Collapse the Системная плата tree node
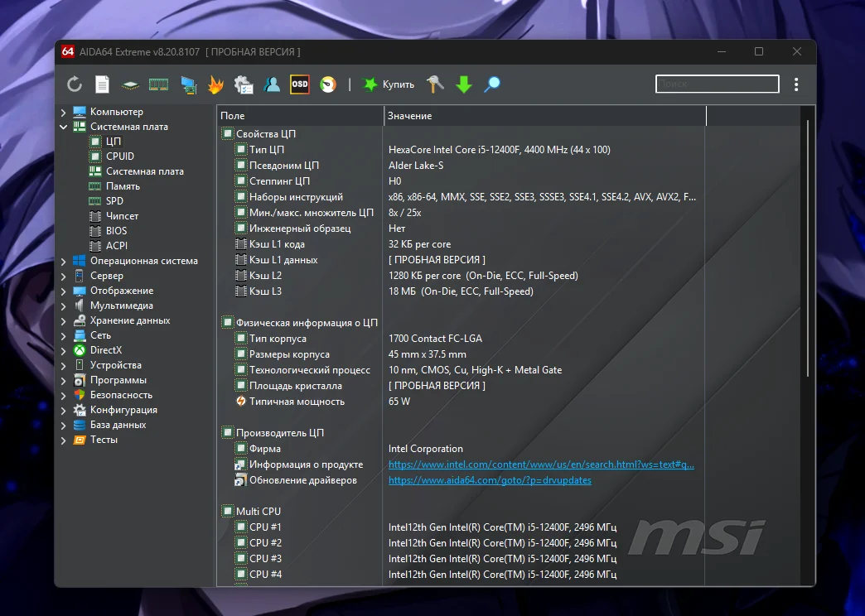Viewport: 865px width, 616px height. pos(64,127)
